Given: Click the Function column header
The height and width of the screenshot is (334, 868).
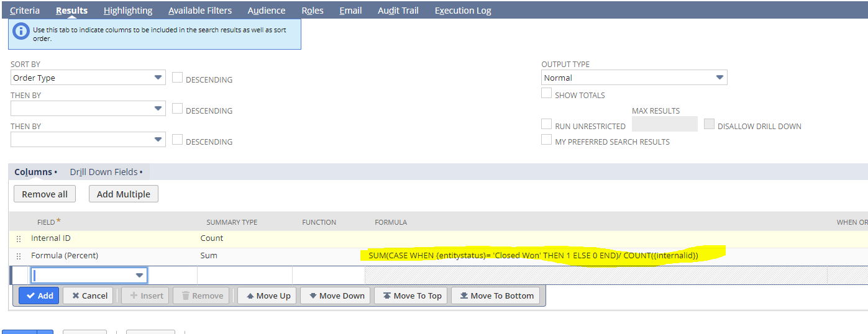Looking at the screenshot, I should (x=319, y=222).
